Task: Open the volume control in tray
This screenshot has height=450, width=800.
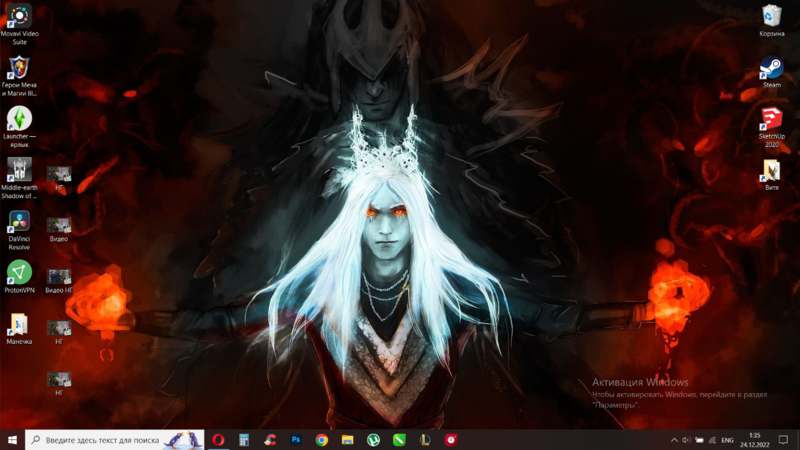Action: pyautogui.click(x=686, y=440)
